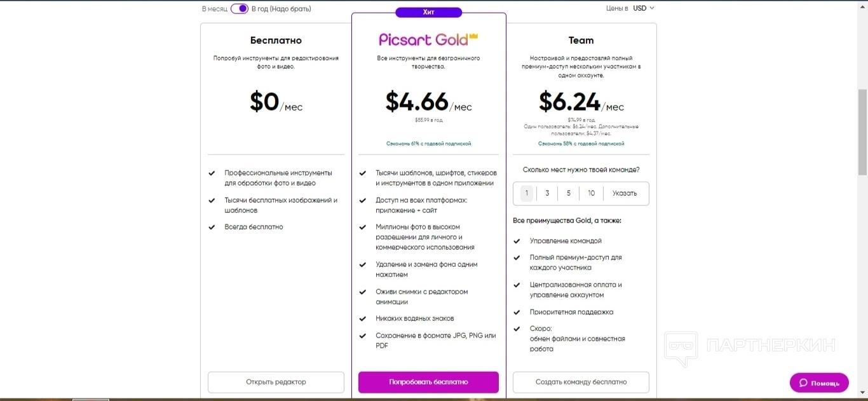Click the Team plan heading
The height and width of the screenshot is (401, 868).
pyautogui.click(x=581, y=41)
